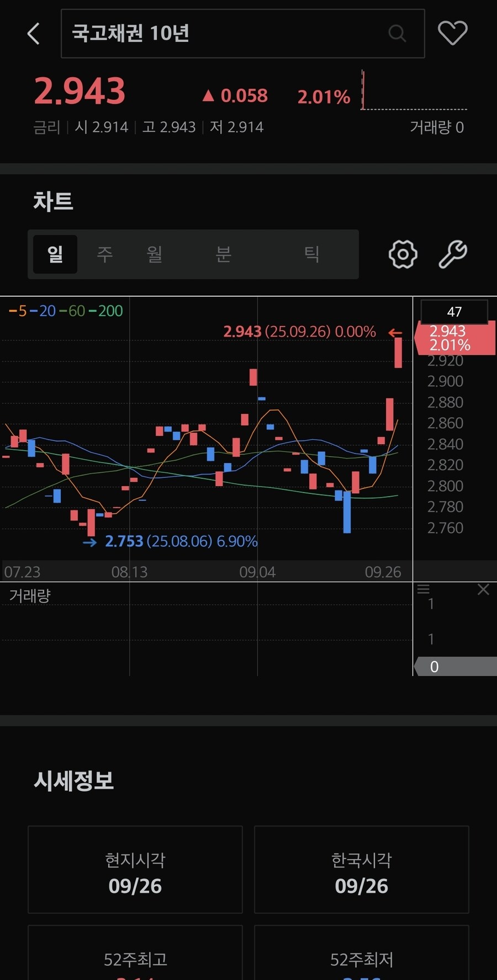Tap the 2.943 current price tag
This screenshot has height=980, width=497.
454,338
